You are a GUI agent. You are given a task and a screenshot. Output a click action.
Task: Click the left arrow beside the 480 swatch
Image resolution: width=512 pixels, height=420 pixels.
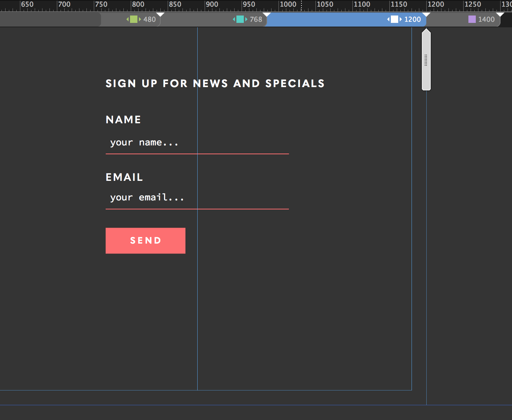click(128, 19)
